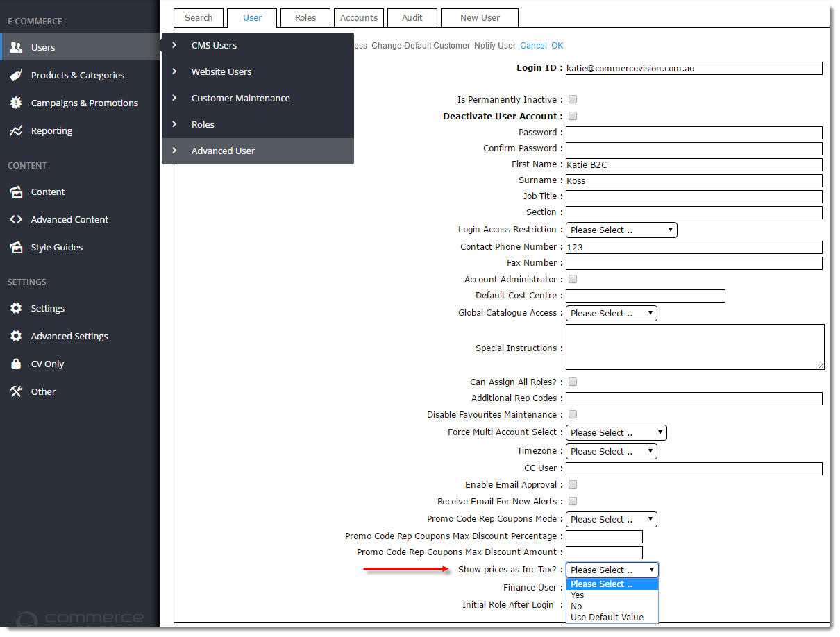
Task: Pick the highlighted Please Select list option
Action: point(612,584)
